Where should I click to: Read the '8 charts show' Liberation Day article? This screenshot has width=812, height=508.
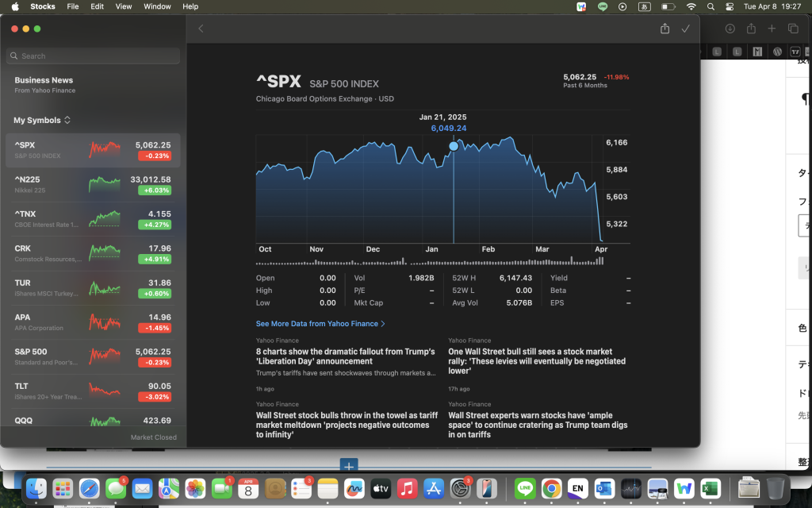(345, 356)
